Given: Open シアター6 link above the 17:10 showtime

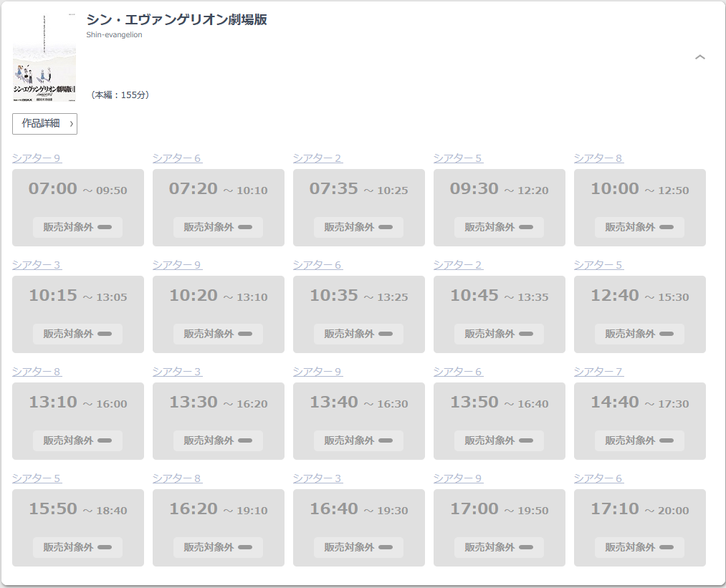Looking at the screenshot, I should (598, 478).
